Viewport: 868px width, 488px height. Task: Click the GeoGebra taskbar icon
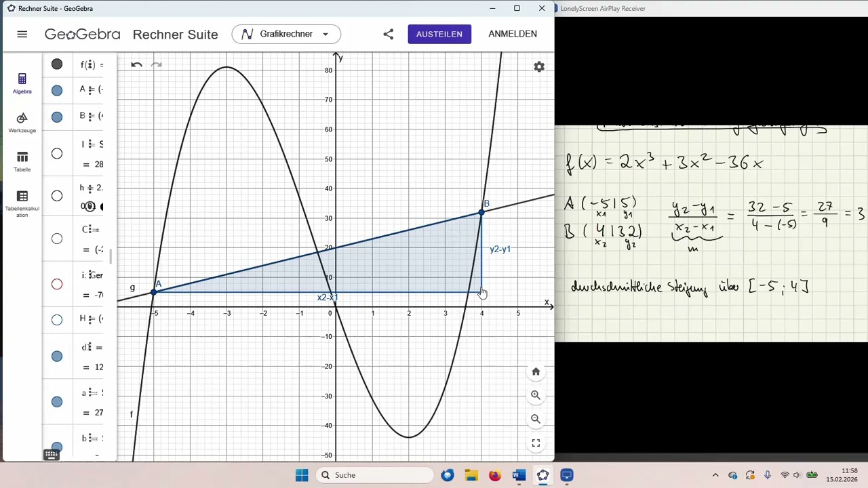point(542,475)
